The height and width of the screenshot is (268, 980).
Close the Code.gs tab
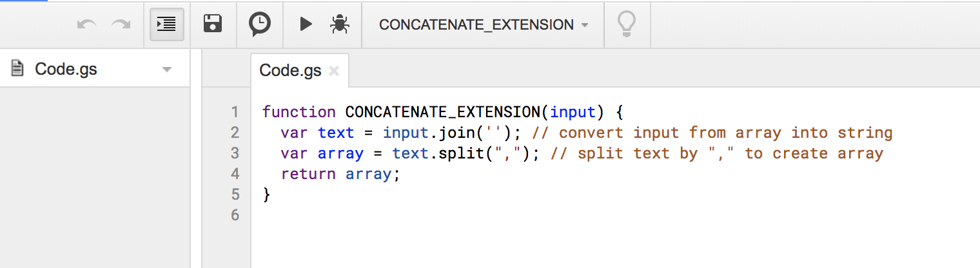pyautogui.click(x=334, y=71)
